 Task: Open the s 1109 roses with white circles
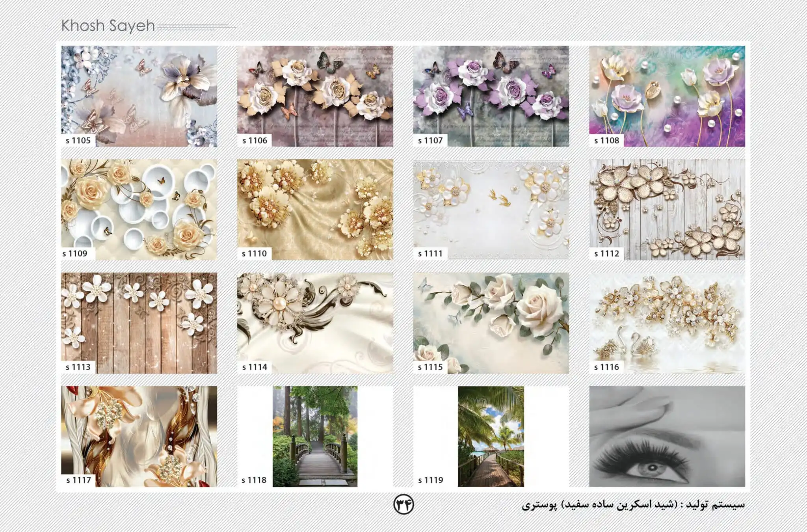(139, 209)
